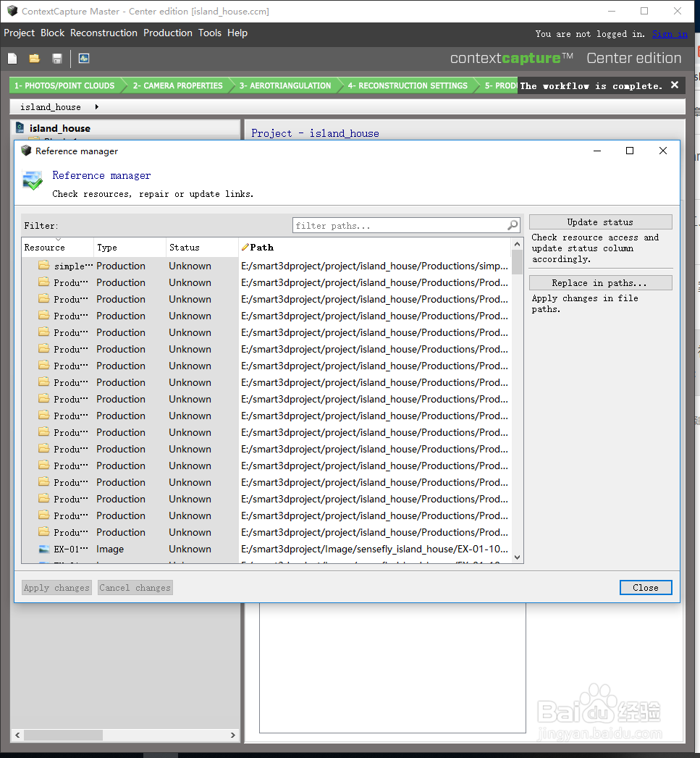Open the Production menu
700x758 pixels.
point(168,33)
